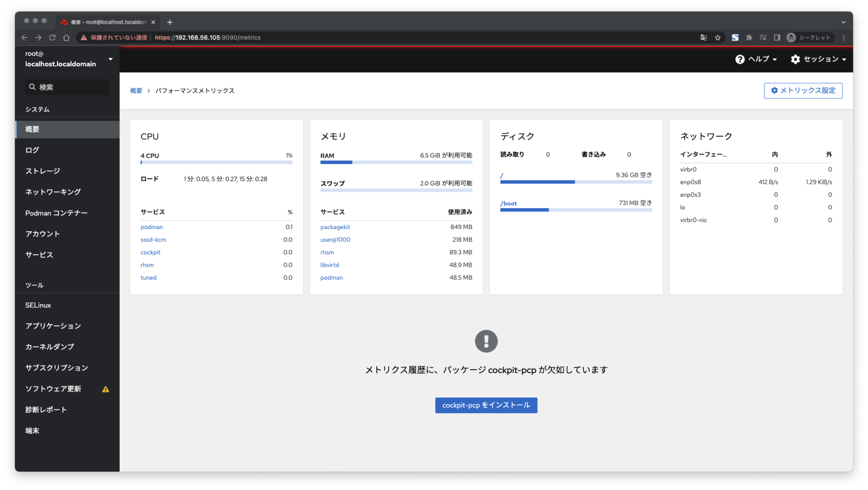Open メトリックス設定 via its gear icon
Screen dimensions: 868x490
coord(775,90)
